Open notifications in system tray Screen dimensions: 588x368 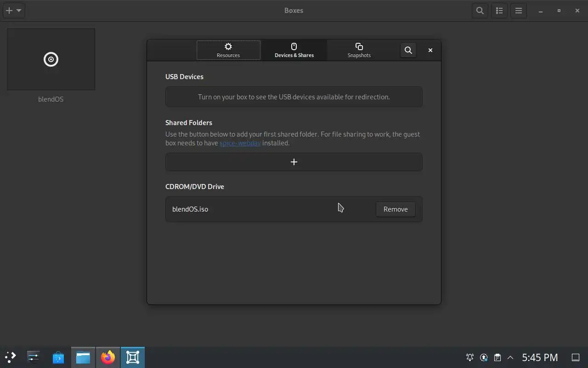(x=470, y=357)
